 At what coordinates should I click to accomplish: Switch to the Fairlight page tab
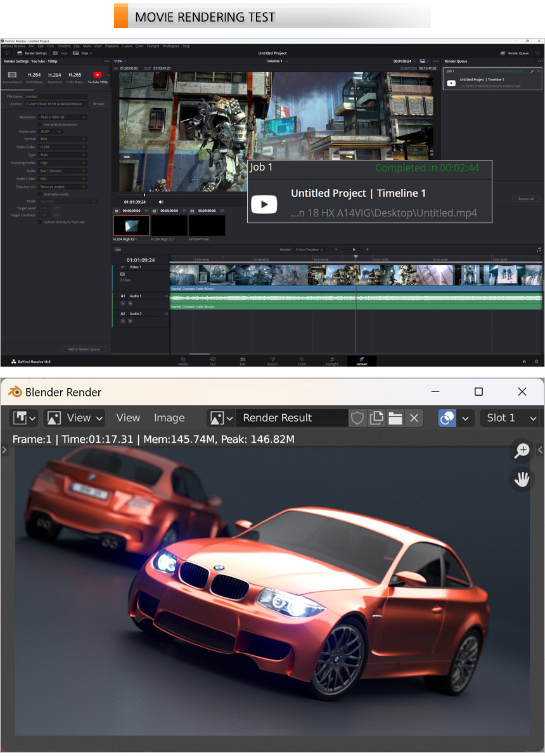point(332,361)
